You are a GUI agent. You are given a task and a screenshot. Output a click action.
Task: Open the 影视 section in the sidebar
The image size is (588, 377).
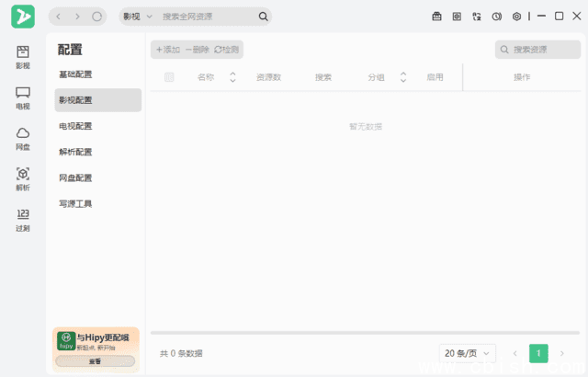(23, 57)
